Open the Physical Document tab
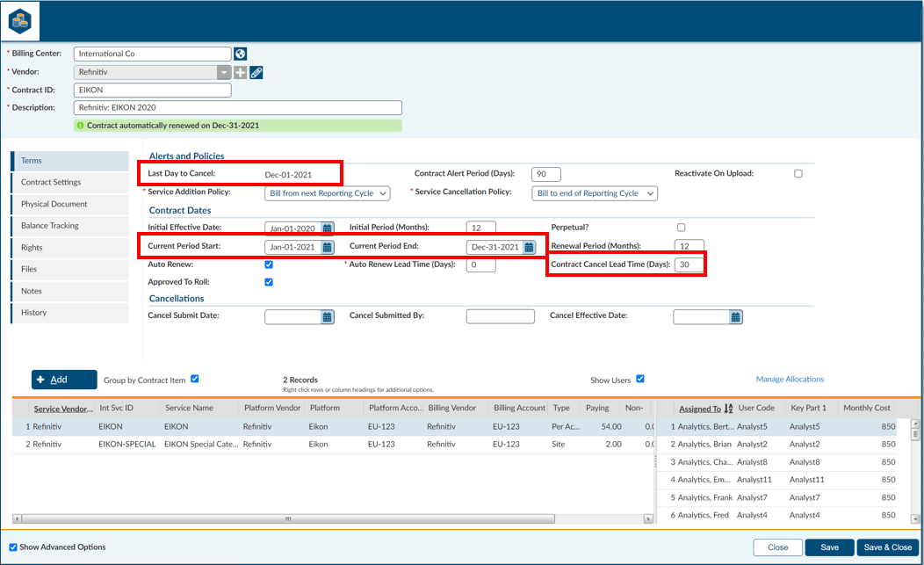Image resolution: width=924 pixels, height=565 pixels. click(x=70, y=204)
